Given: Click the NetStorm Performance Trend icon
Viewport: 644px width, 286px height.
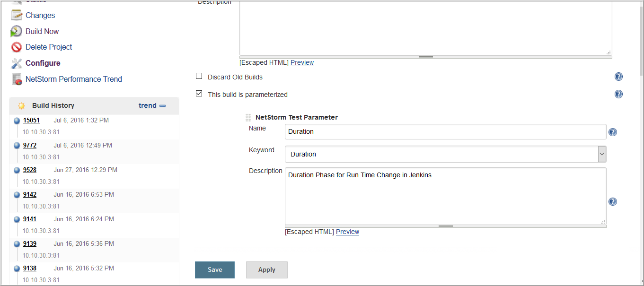Looking at the screenshot, I should [x=17, y=79].
